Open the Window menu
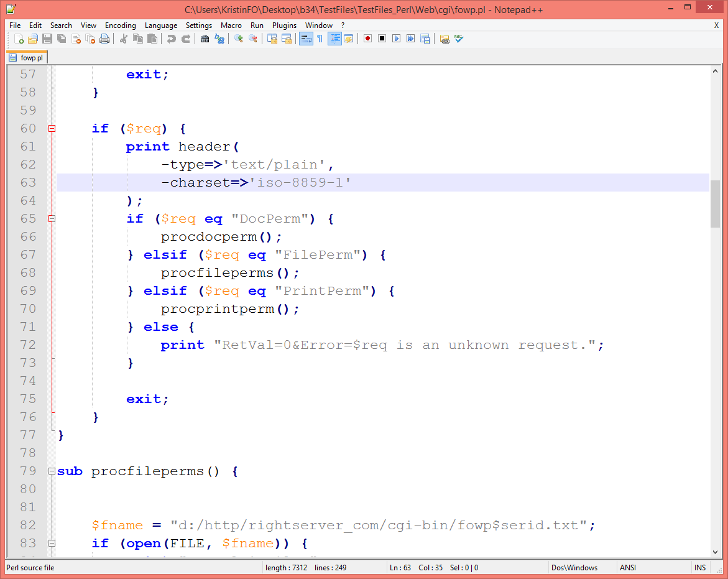Viewport: 728px width, 579px height. (x=318, y=25)
